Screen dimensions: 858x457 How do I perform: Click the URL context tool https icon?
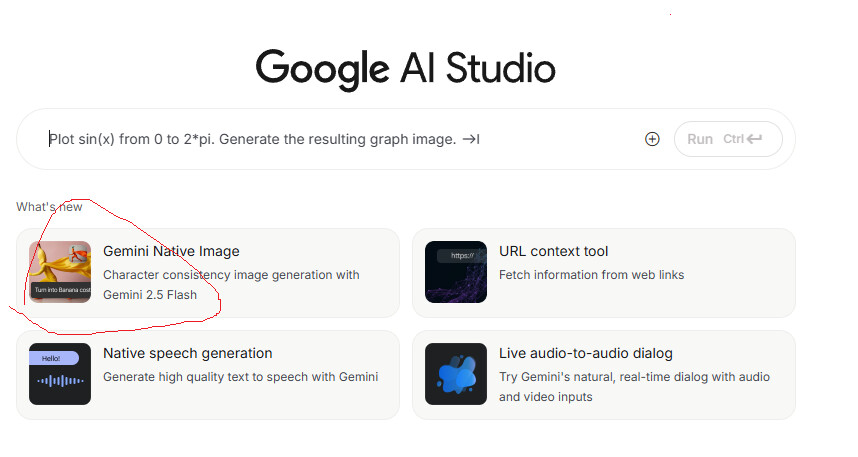point(455,272)
